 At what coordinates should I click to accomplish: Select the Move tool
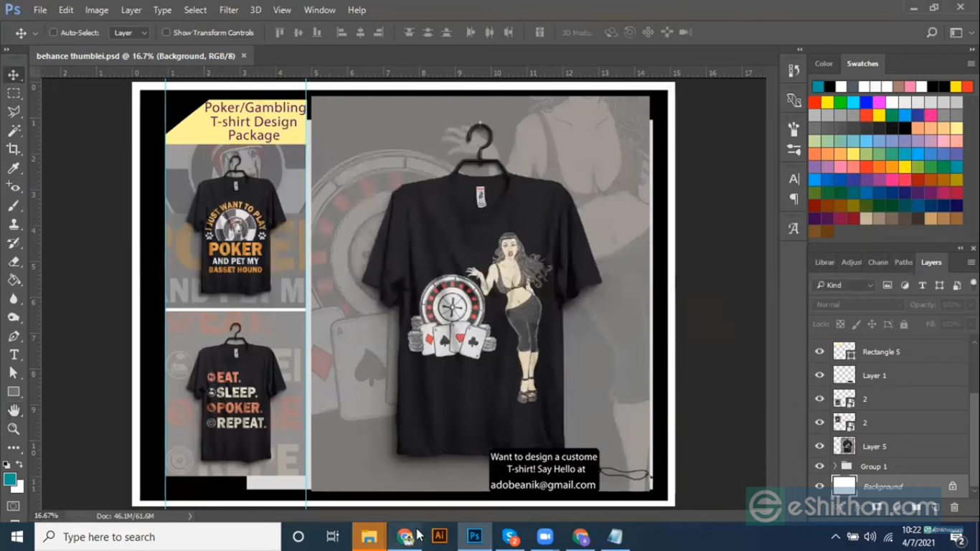[x=14, y=75]
